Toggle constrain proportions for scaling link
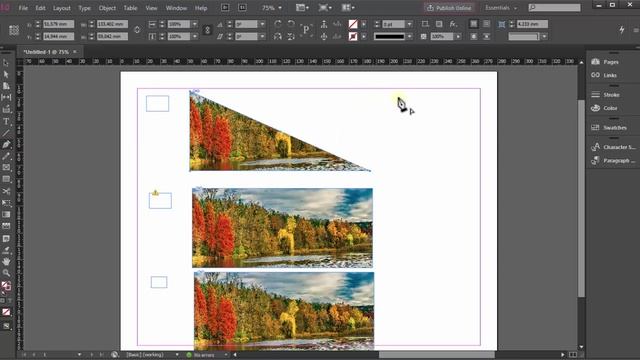Viewport: 640px width, 360px height. [207, 30]
